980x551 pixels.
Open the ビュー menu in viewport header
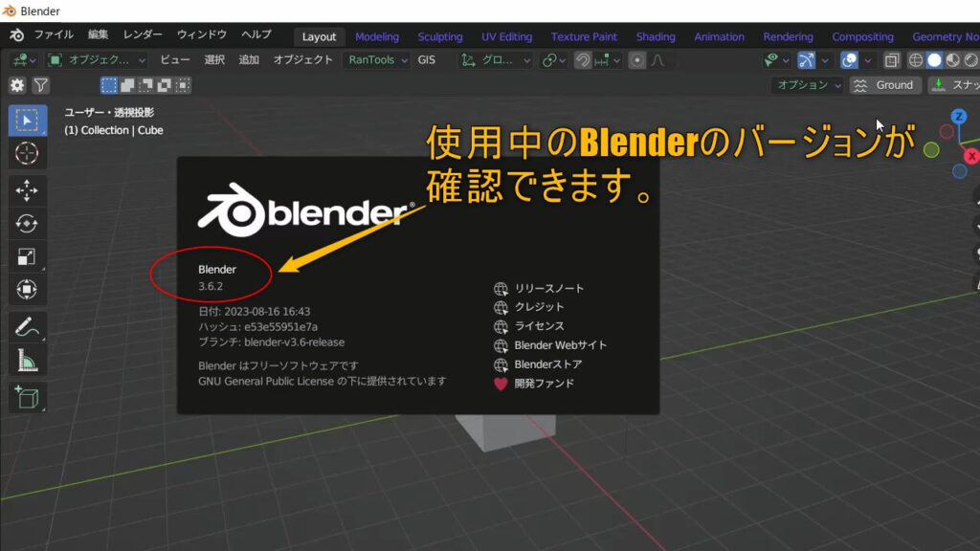pos(174,60)
